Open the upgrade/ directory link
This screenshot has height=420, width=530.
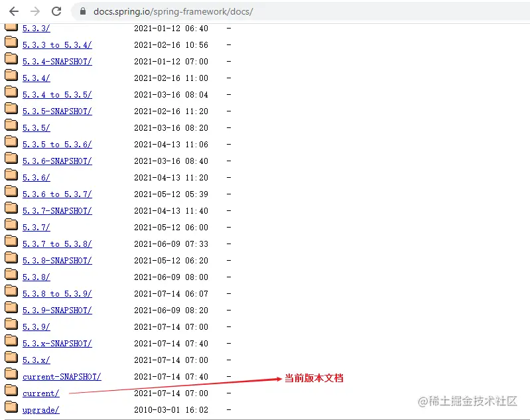[41, 410]
